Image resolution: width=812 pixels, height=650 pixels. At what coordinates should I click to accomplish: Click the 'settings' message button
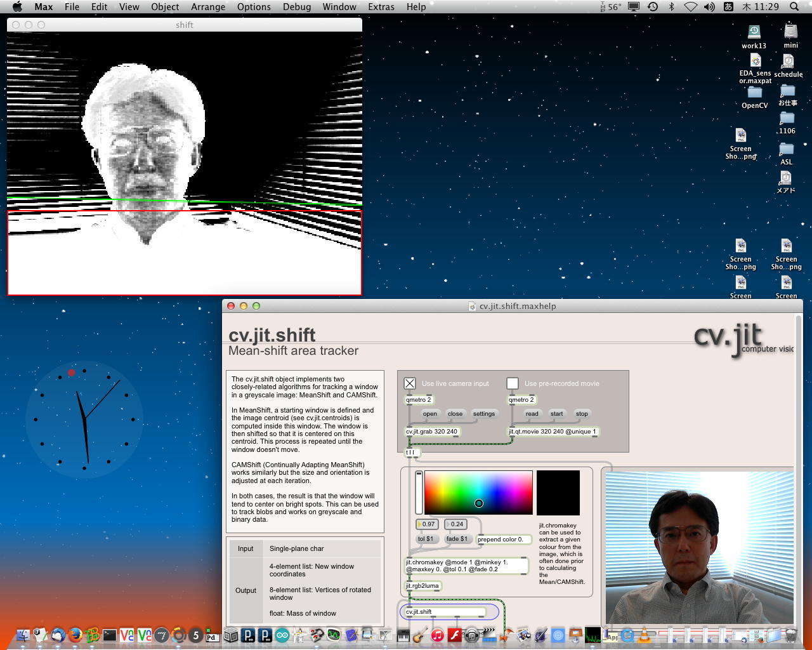point(483,414)
